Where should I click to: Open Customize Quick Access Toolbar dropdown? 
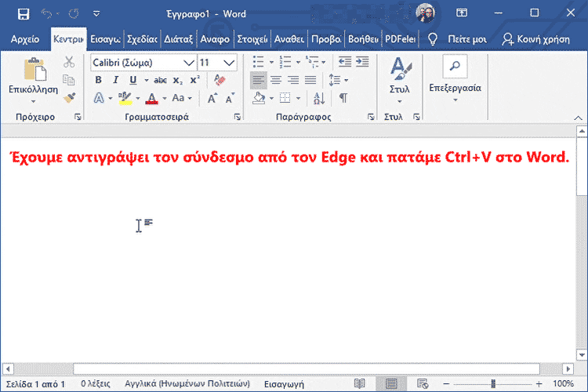96,14
